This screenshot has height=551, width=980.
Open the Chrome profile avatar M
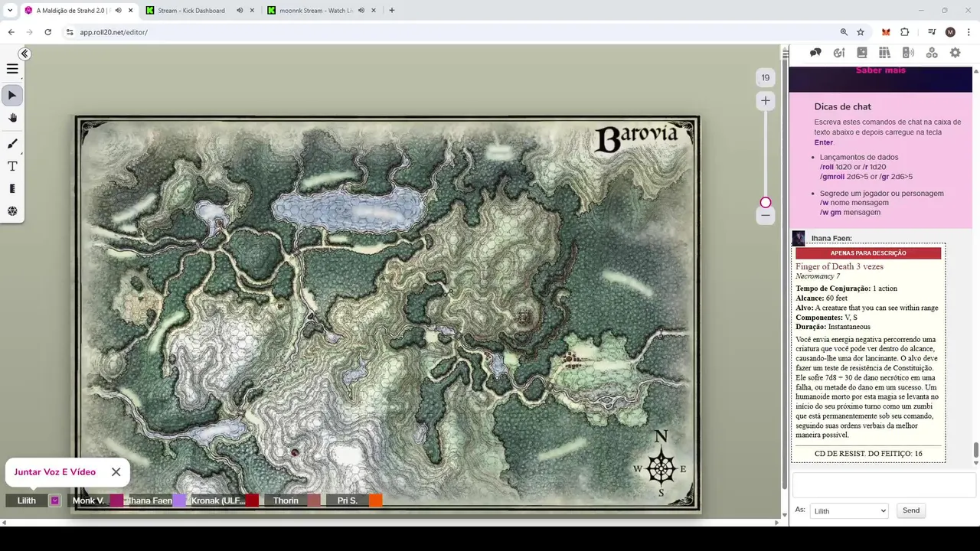click(950, 32)
